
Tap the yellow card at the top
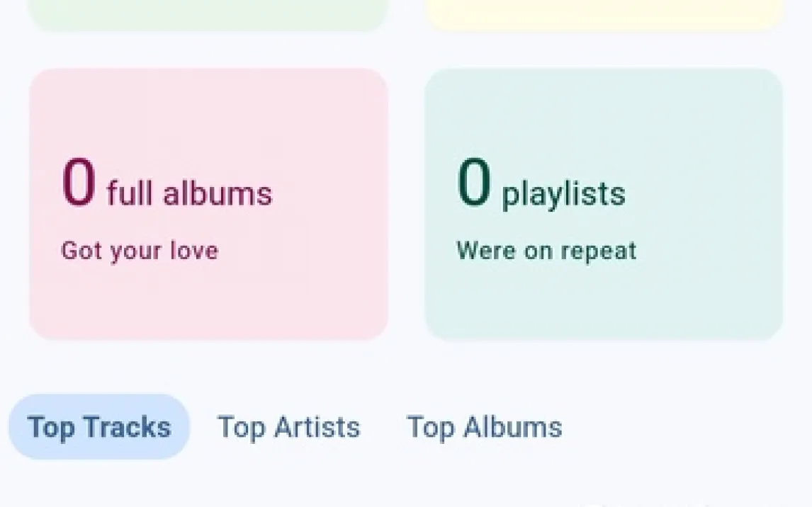(604, 14)
